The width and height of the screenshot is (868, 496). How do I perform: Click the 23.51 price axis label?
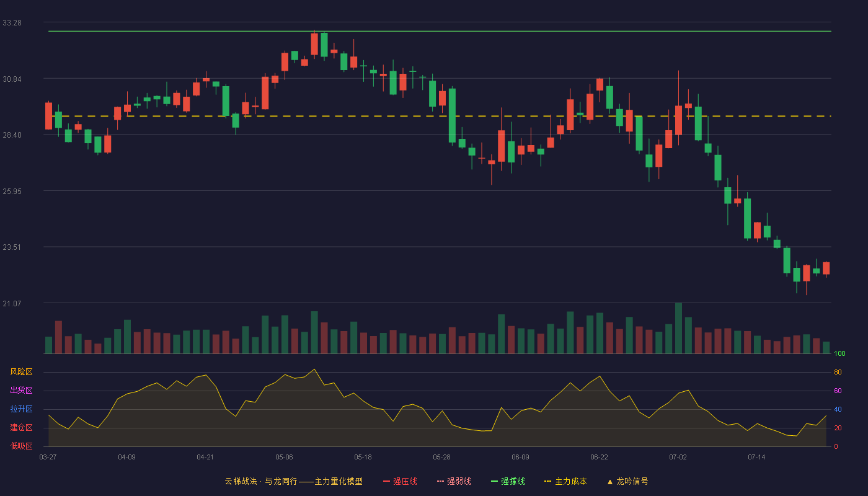click(x=12, y=247)
